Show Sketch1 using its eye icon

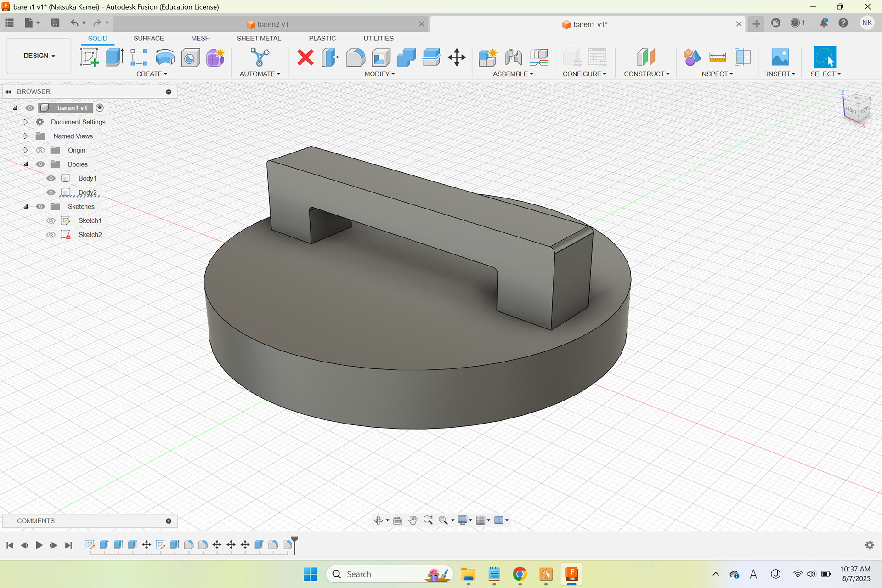pos(51,220)
